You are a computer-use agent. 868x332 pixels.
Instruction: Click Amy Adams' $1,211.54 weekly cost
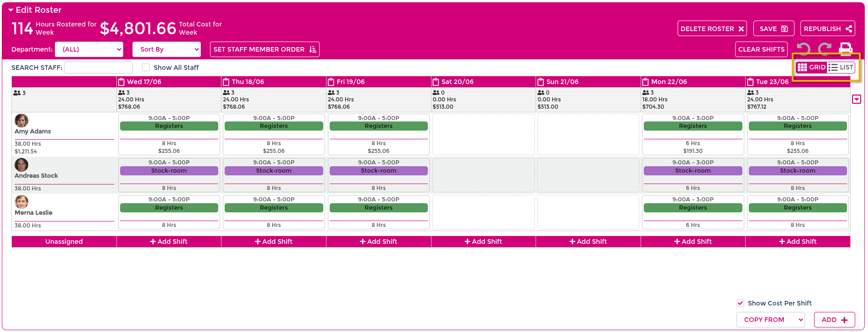26,152
